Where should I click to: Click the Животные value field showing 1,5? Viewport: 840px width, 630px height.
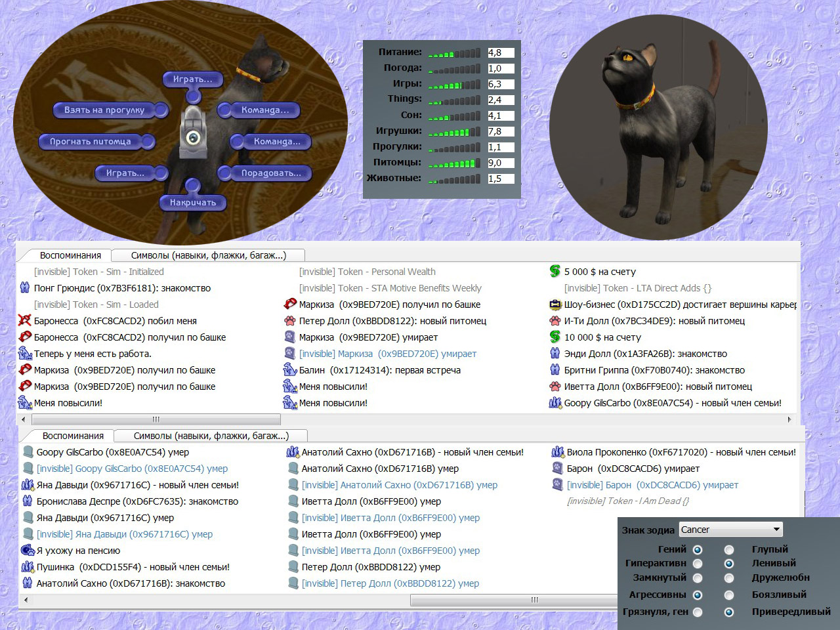(501, 178)
